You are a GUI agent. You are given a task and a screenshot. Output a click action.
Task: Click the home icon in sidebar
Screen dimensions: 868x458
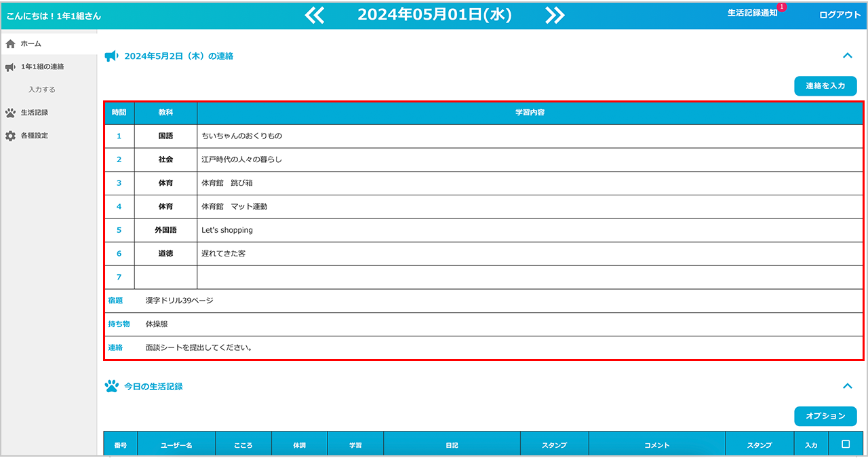(x=10, y=44)
